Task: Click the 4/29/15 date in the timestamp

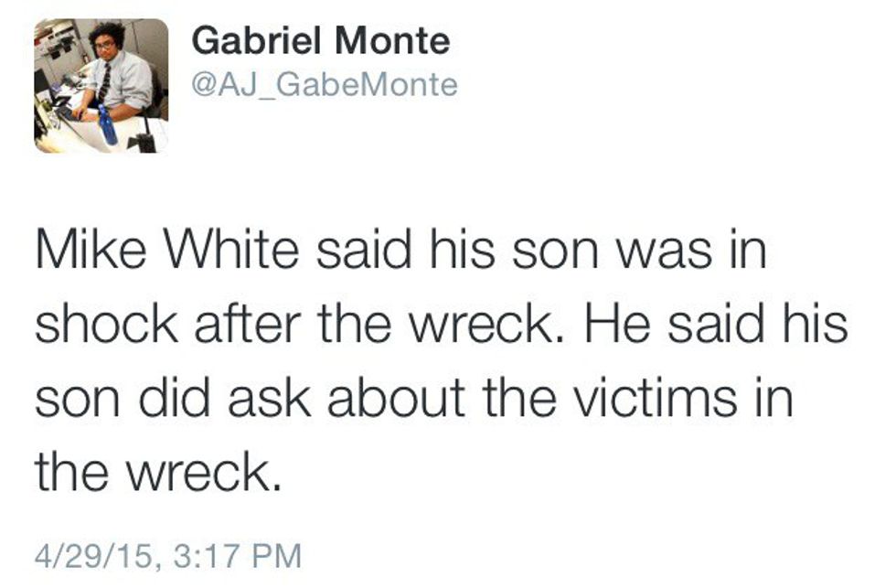Action: coord(91,553)
